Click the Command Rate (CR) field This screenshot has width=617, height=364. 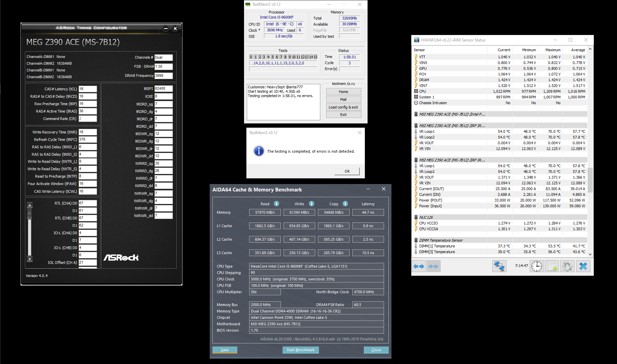click(88, 119)
